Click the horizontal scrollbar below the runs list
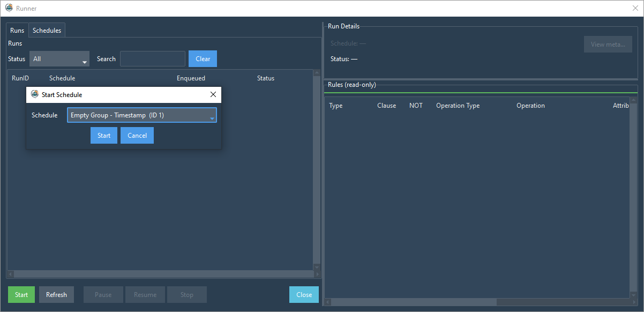Image resolution: width=644 pixels, height=312 pixels. pyautogui.click(x=161, y=274)
